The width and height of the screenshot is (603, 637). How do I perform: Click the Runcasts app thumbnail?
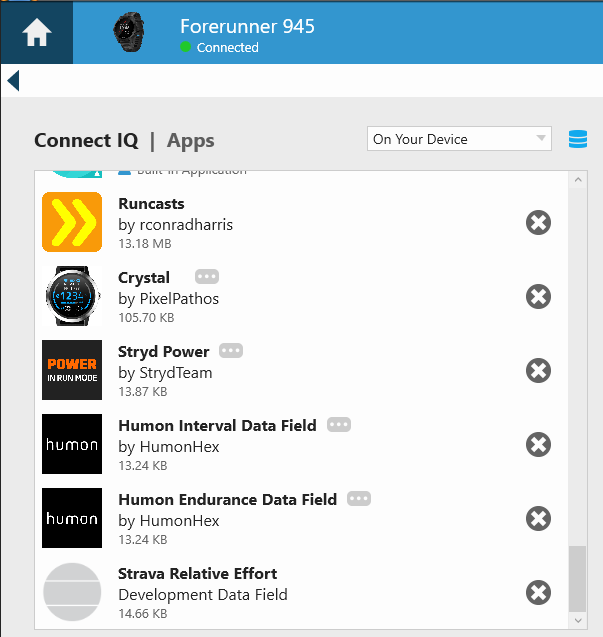pos(72,222)
